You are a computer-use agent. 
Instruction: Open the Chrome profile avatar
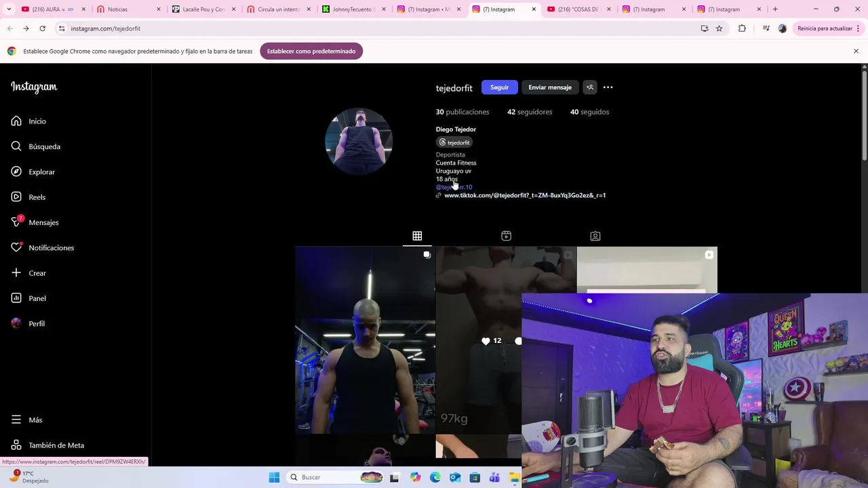click(x=783, y=28)
